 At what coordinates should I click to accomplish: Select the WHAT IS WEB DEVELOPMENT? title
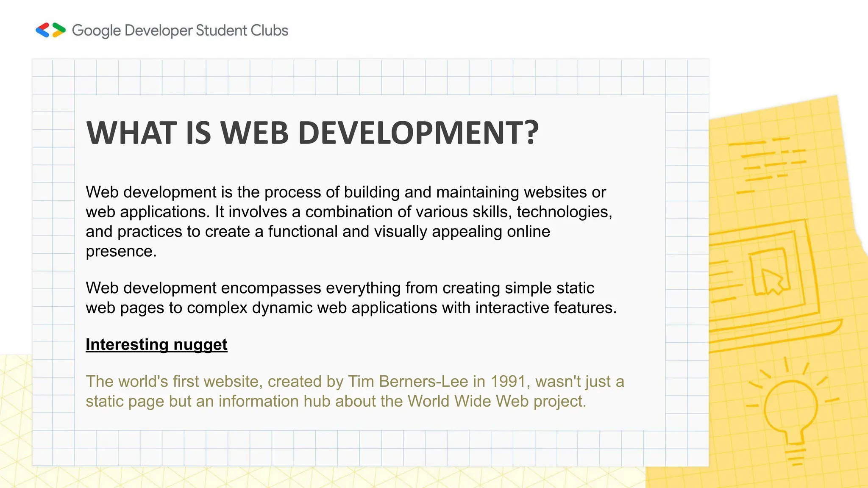[x=312, y=133]
